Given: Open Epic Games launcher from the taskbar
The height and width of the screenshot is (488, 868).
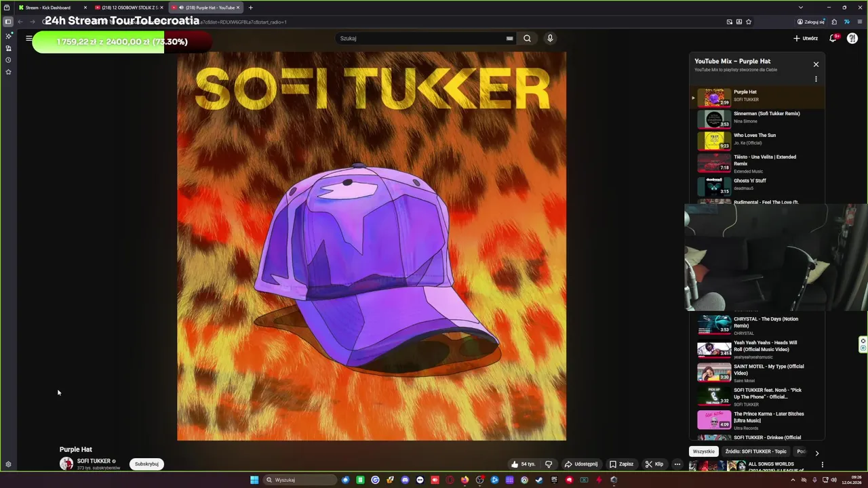Looking at the screenshot, I should click(x=554, y=480).
